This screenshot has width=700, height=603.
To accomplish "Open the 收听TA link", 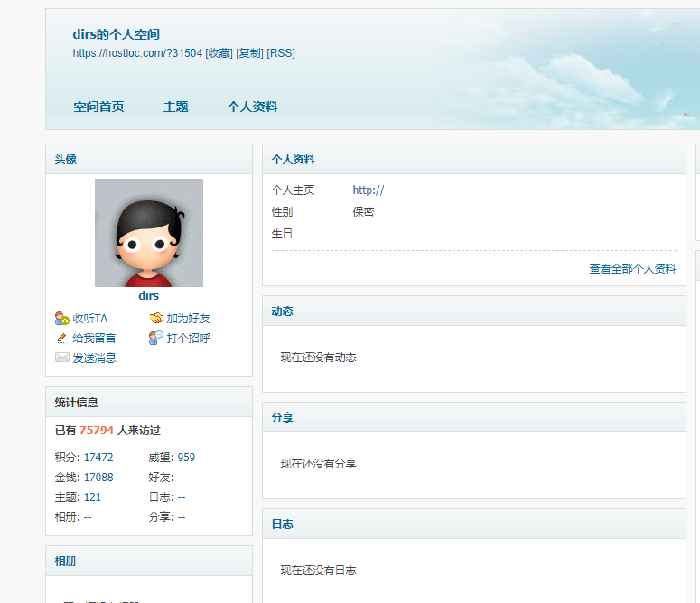I will tap(89, 319).
